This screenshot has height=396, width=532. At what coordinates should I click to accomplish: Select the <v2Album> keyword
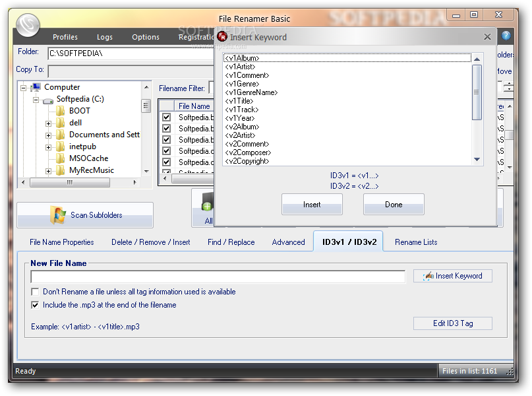[x=242, y=127]
